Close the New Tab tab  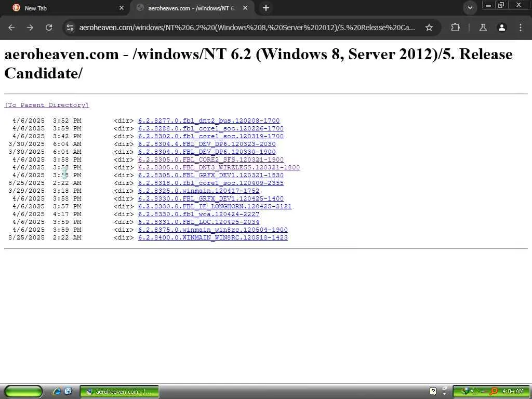[122, 8]
